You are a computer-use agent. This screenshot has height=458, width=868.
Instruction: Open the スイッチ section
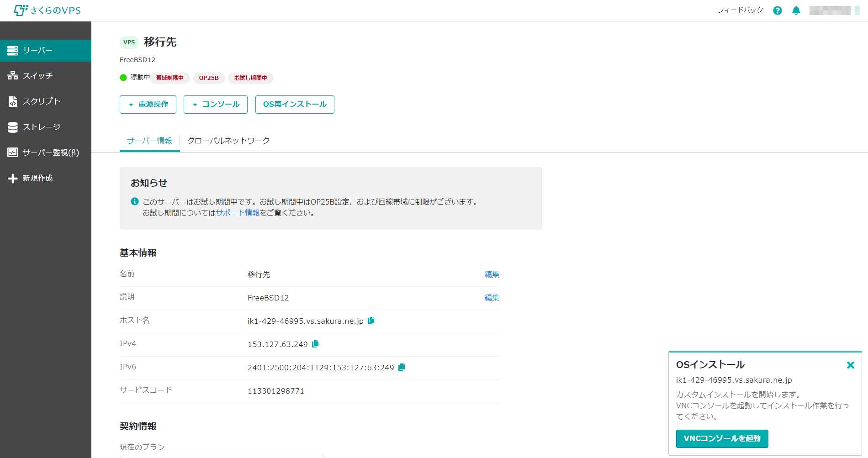point(39,75)
